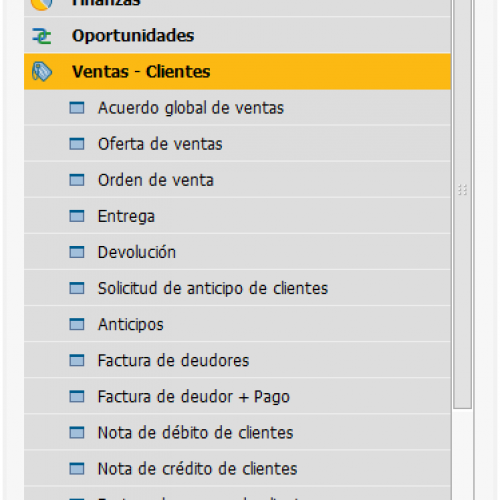The height and width of the screenshot is (500, 500).
Task: Click the Oportunidades arrows icon
Action: 42,36
